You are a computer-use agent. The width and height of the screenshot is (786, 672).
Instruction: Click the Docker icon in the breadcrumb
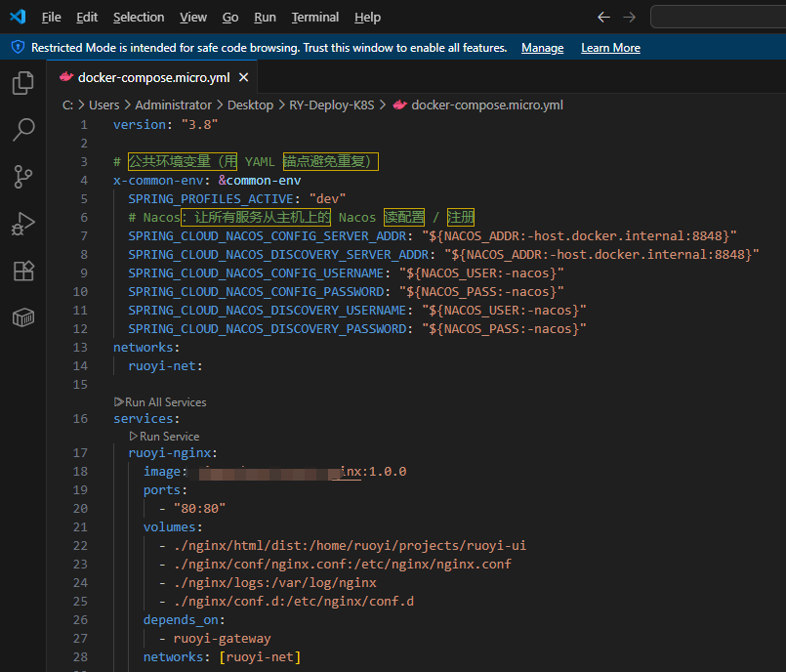click(x=399, y=105)
